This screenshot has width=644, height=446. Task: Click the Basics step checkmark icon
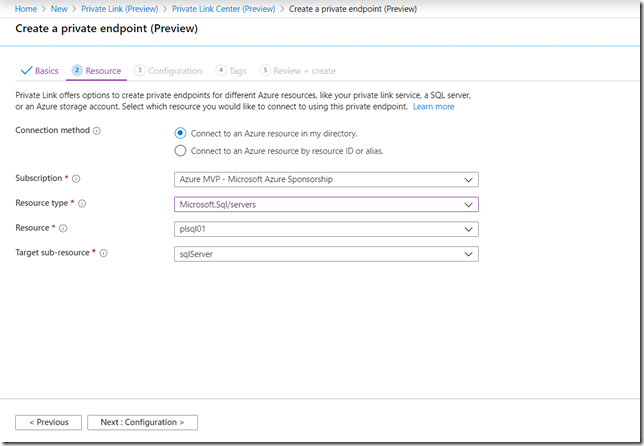pos(25,71)
